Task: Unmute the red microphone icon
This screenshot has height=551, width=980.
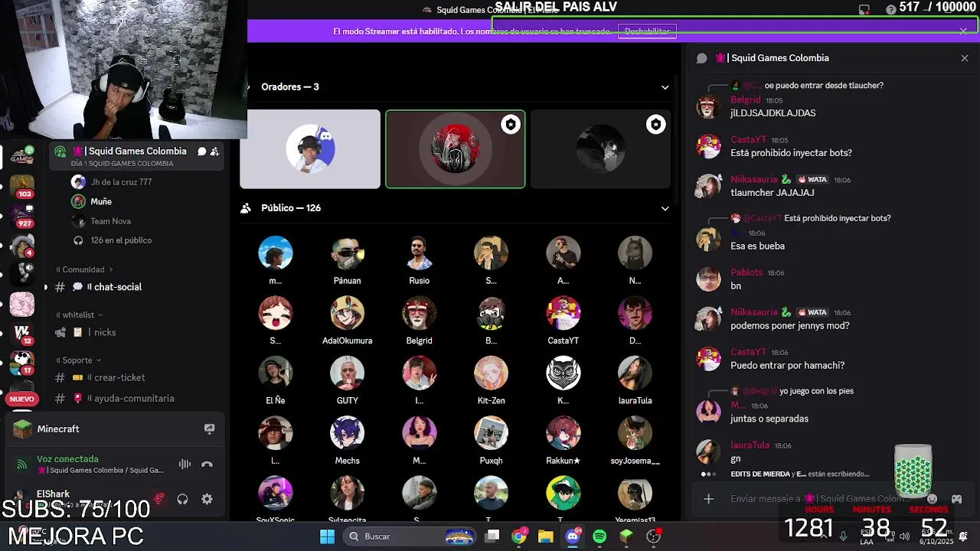Action: pos(159,499)
